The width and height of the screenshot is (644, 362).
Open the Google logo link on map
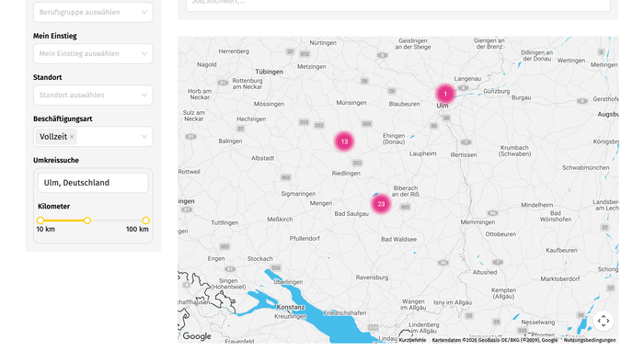(x=197, y=336)
